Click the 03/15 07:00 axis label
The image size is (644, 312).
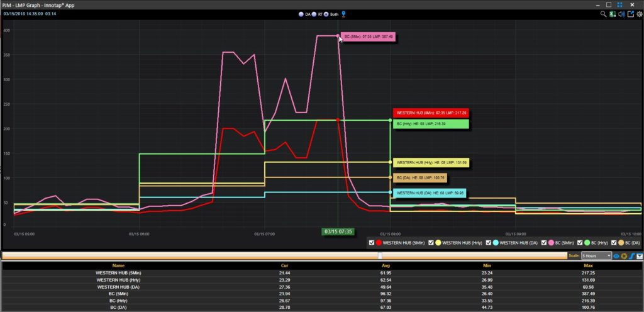265,234
